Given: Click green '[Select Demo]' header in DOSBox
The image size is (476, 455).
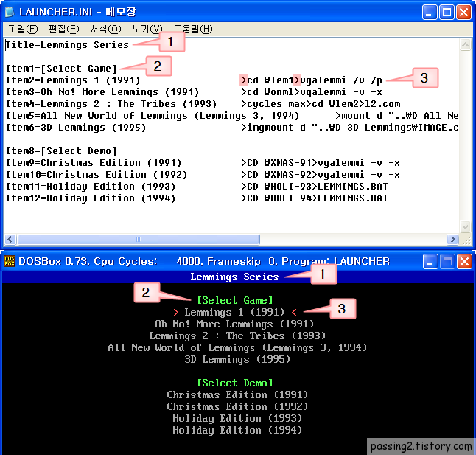Looking at the screenshot, I should 235,383.
